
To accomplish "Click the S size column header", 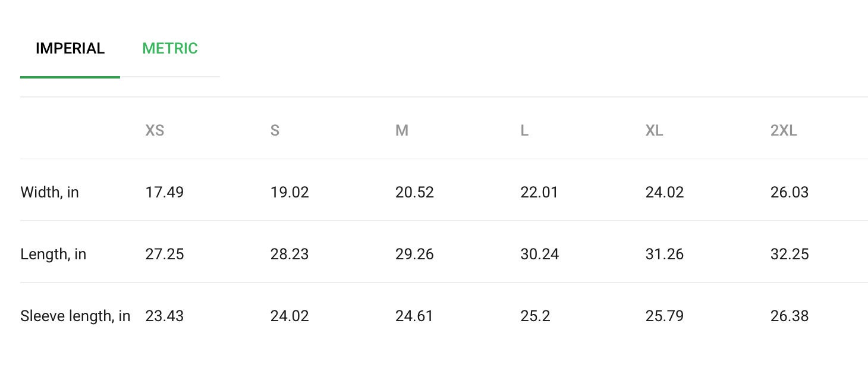I will click(275, 131).
